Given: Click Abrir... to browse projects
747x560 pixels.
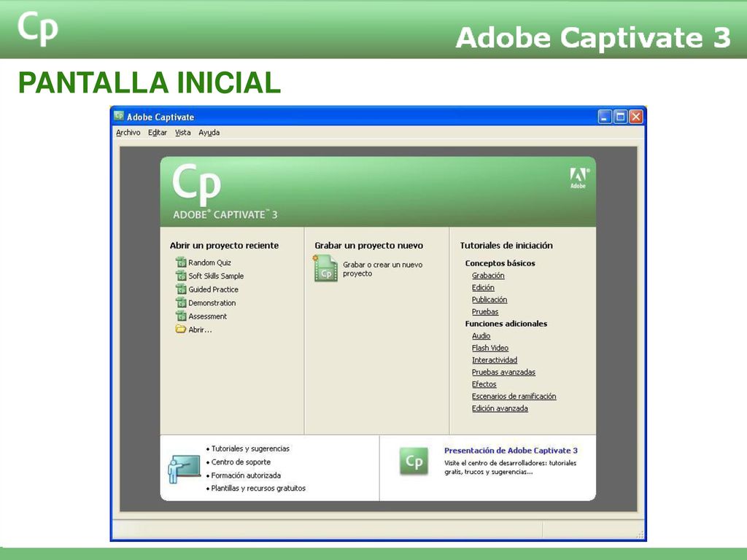Looking at the screenshot, I should pos(200,330).
